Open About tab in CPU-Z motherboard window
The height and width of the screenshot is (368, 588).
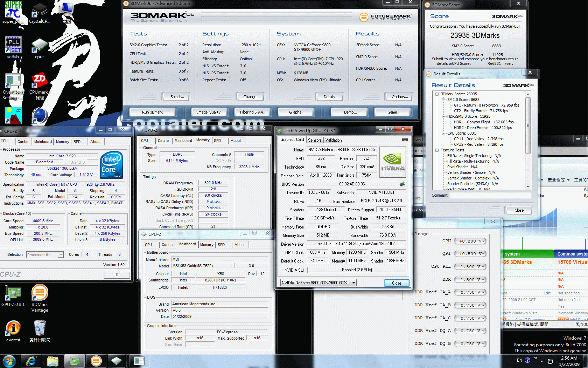click(x=240, y=245)
